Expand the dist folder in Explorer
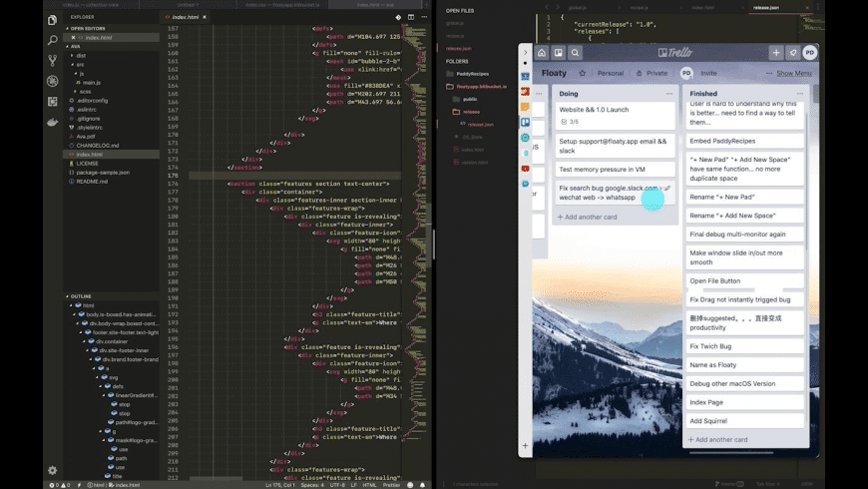 80,56
